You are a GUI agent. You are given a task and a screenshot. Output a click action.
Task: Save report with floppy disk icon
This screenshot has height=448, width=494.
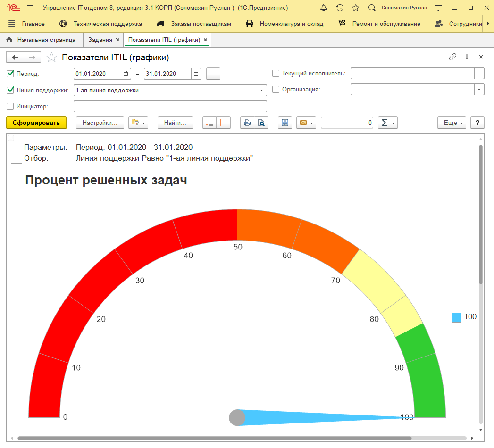[x=285, y=123]
